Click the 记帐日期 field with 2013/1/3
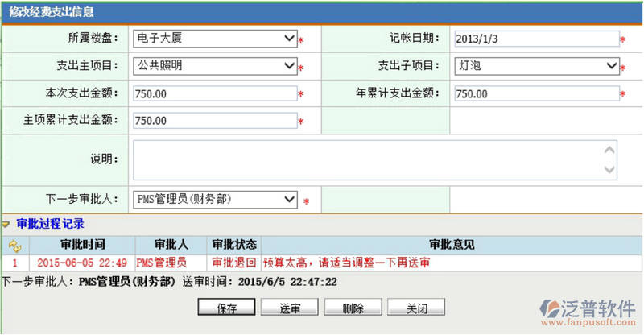Viewport: 644px width, 335px height. (537, 39)
